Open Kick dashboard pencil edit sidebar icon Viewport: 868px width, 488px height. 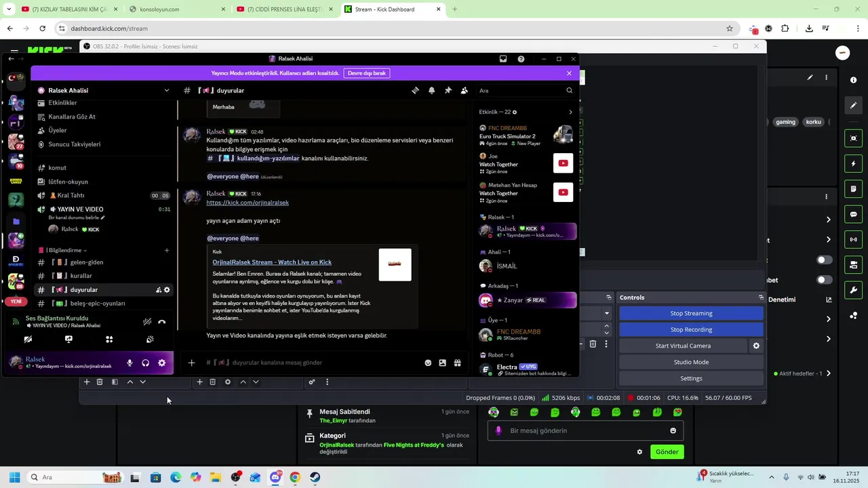[x=853, y=105]
